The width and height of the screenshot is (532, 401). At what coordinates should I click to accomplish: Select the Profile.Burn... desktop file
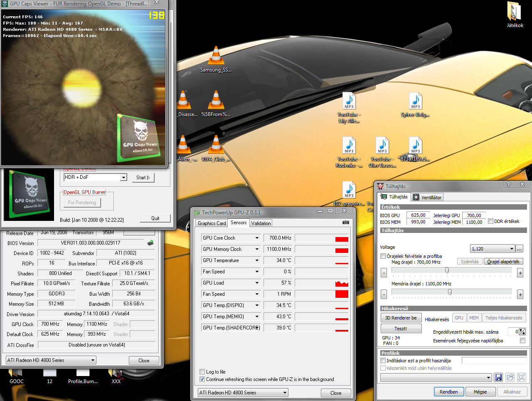point(83,377)
